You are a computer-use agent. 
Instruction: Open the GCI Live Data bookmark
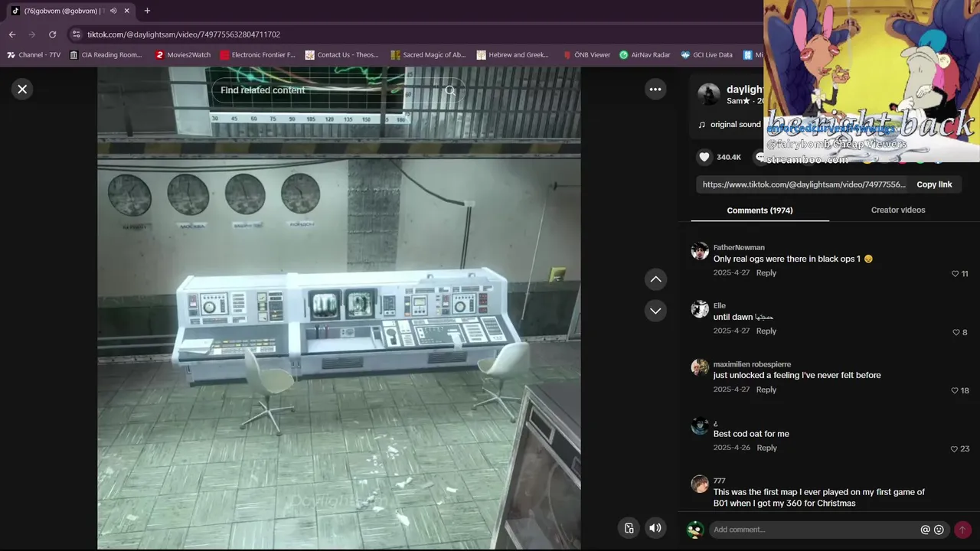(x=707, y=55)
